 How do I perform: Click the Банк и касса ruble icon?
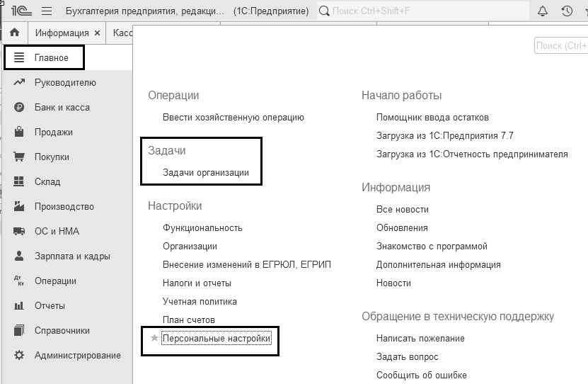[19, 108]
